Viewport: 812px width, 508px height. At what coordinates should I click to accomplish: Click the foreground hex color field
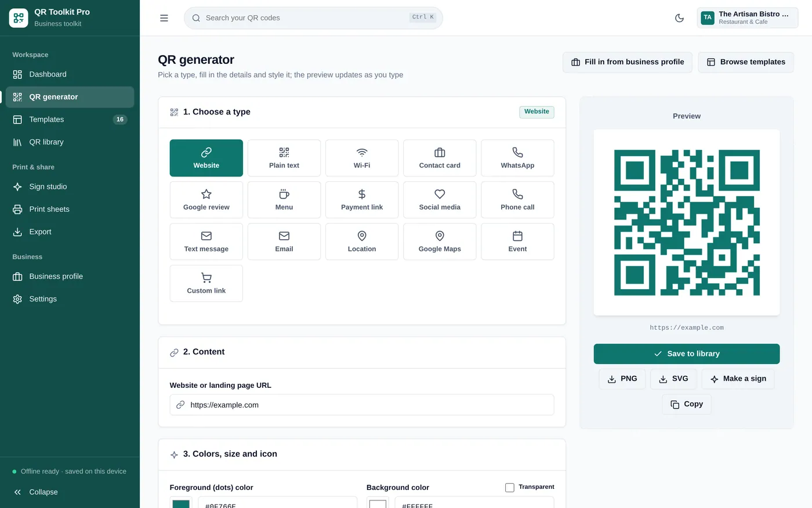pyautogui.click(x=278, y=503)
